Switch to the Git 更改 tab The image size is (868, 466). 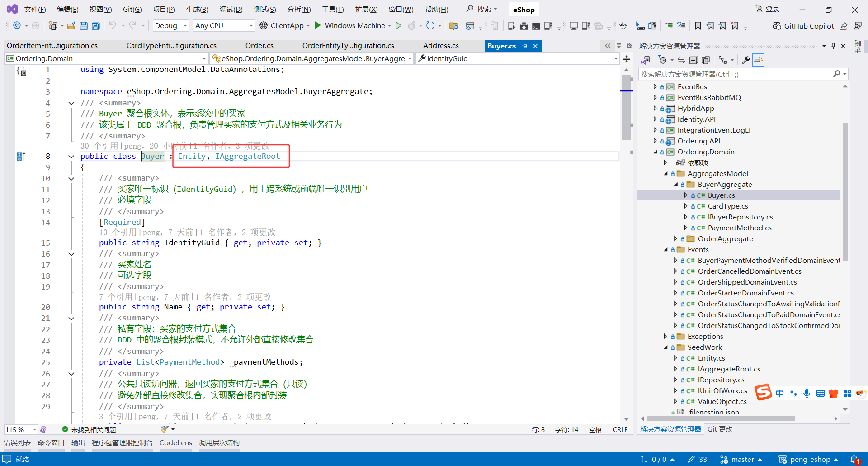click(720, 429)
